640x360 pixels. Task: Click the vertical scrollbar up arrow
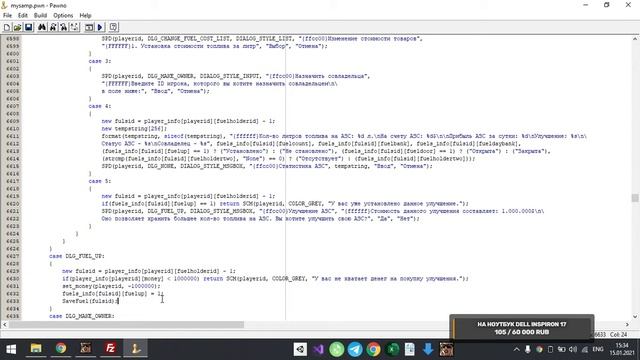(x=635, y=38)
